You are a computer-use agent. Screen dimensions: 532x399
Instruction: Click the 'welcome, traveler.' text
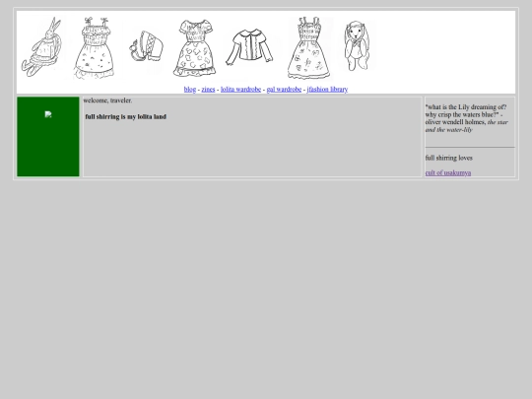point(107,100)
